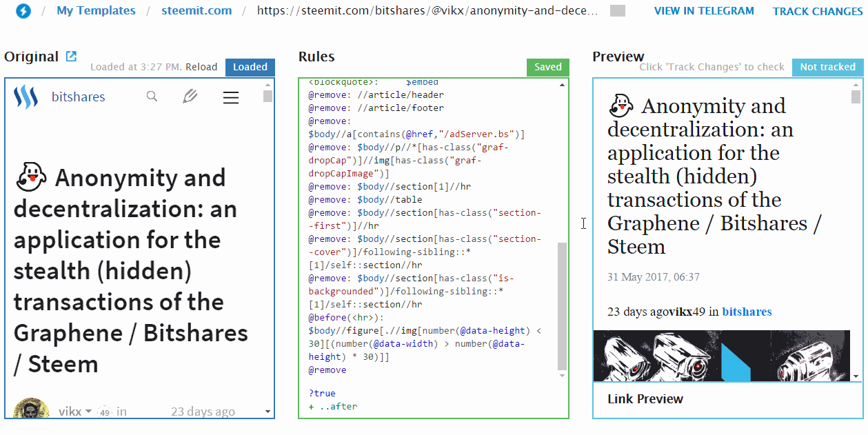Click the Not tracked status badge
Viewport: 868px width, 435px height.
coord(827,67)
